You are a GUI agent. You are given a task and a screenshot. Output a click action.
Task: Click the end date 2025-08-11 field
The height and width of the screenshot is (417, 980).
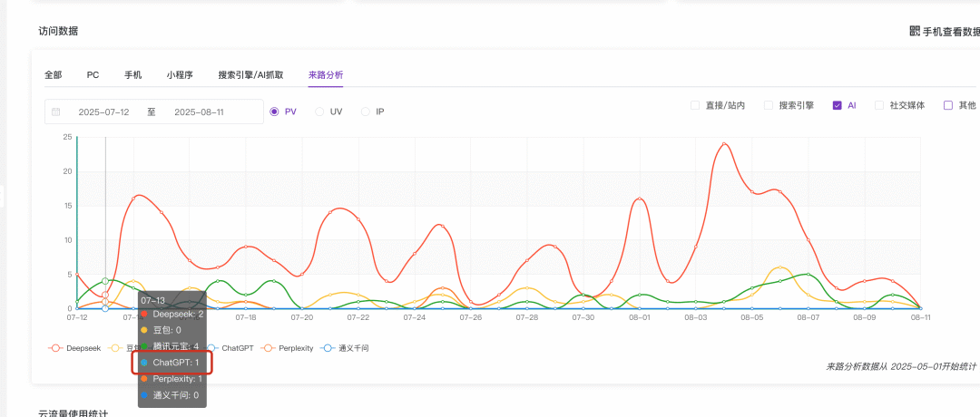(199, 112)
